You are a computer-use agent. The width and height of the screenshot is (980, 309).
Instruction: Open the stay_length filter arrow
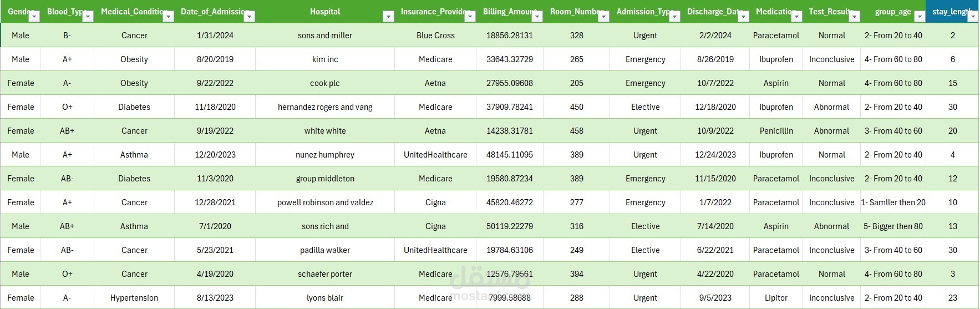coord(972,17)
